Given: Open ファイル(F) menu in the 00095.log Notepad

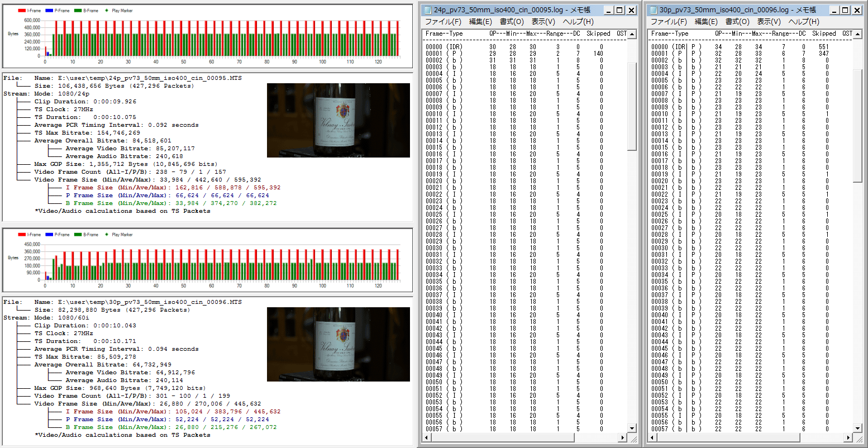Looking at the screenshot, I should pos(443,22).
